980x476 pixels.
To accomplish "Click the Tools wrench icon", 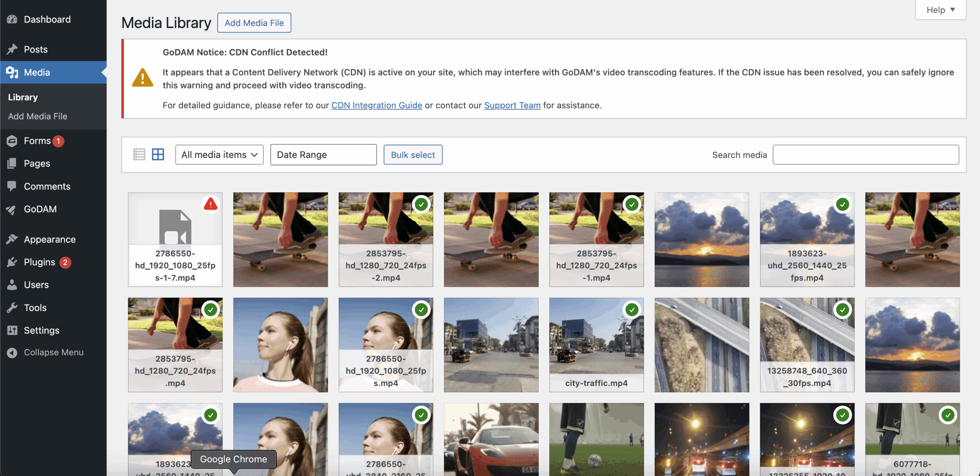I will click(12, 308).
